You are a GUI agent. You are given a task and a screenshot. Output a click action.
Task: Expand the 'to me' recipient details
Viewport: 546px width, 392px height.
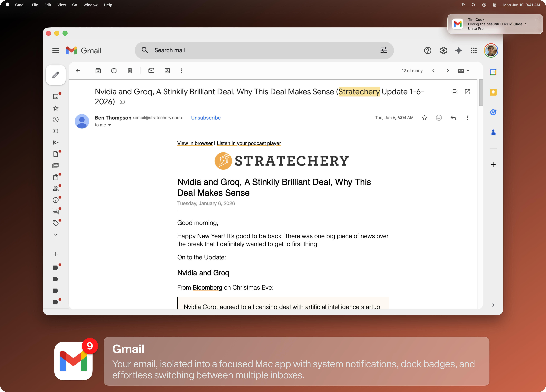click(x=109, y=125)
